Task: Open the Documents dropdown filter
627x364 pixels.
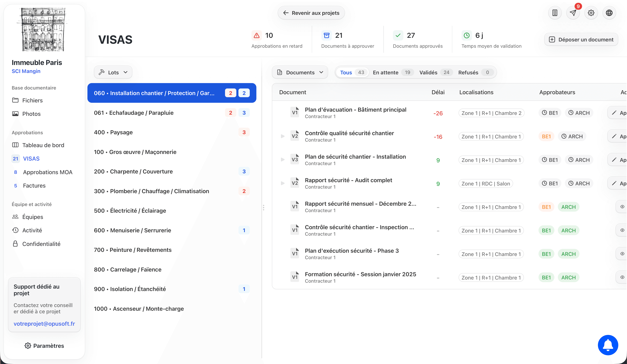Action: (x=300, y=72)
